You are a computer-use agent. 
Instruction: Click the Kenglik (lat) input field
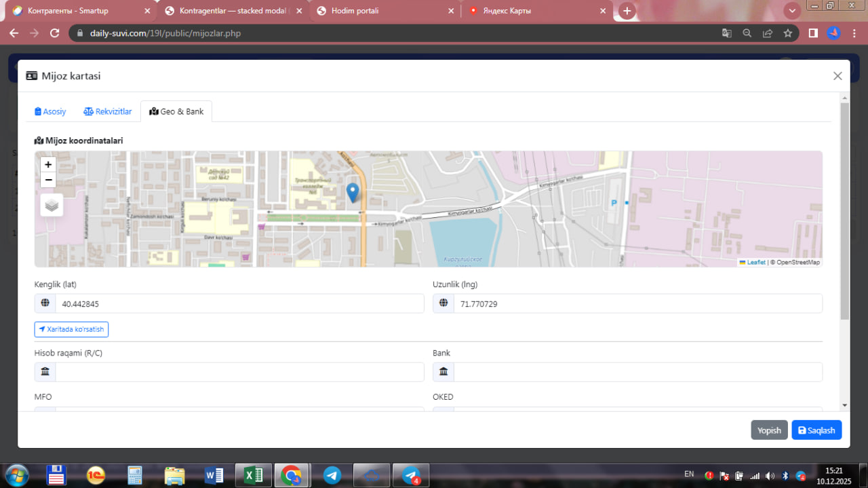[x=239, y=304]
